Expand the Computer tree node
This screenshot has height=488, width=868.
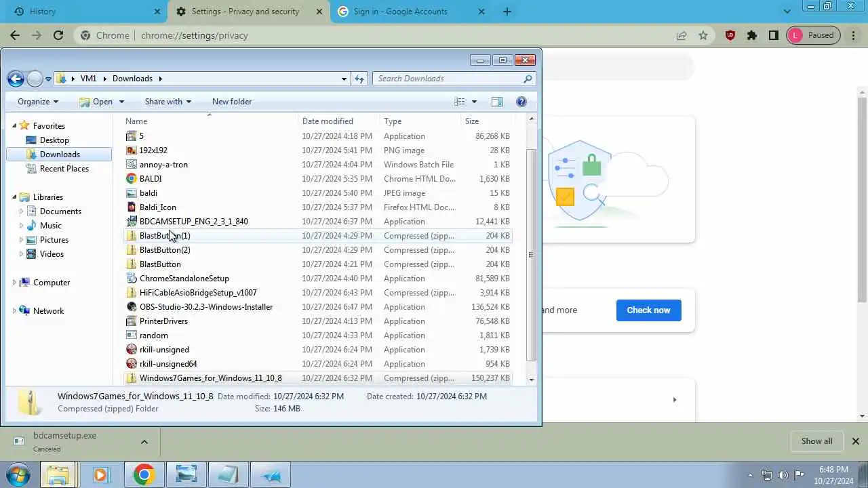click(x=14, y=283)
